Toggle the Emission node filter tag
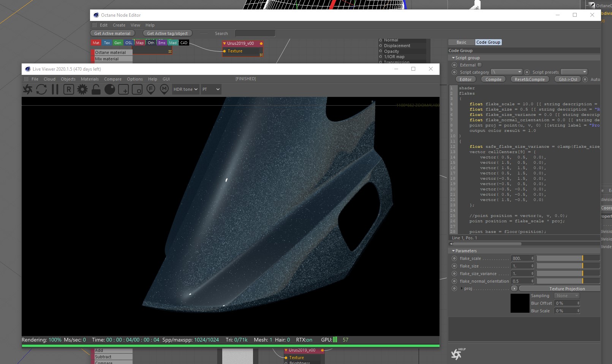The height and width of the screenshot is (364, 612). [x=162, y=43]
